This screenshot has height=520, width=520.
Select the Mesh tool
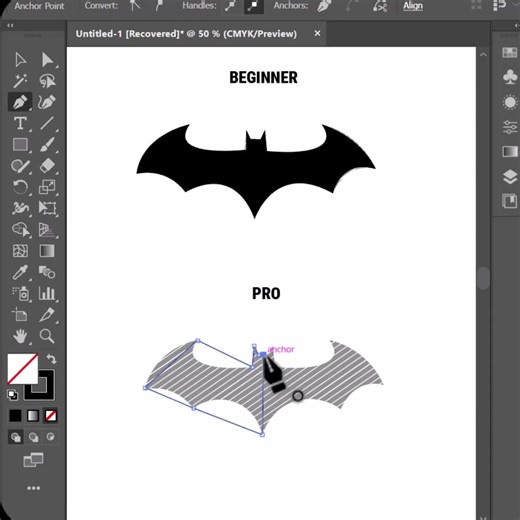[x=20, y=251]
